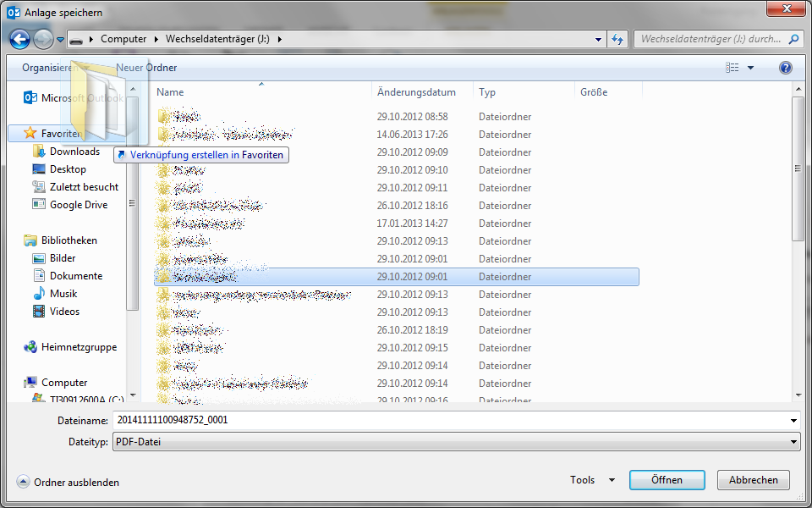The image size is (812, 508).
Task: Click the Help question mark icon
Action: pos(785,68)
